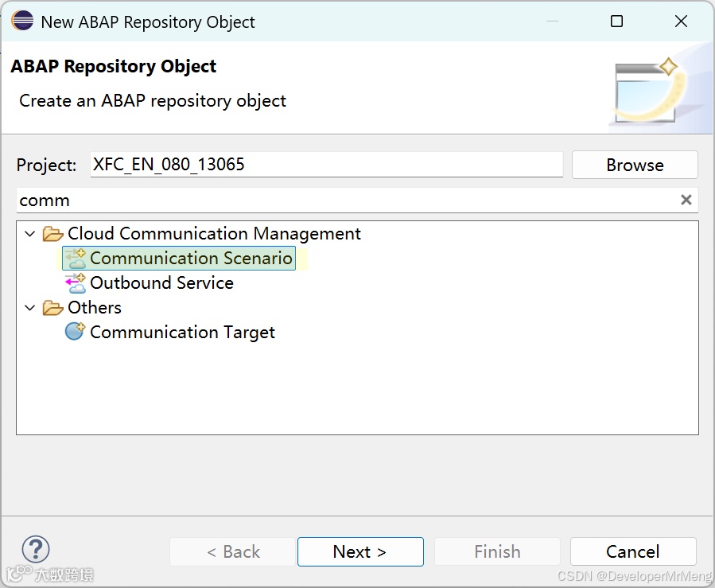Collapse the Others tree node
The width and height of the screenshot is (715, 588).
coord(30,308)
